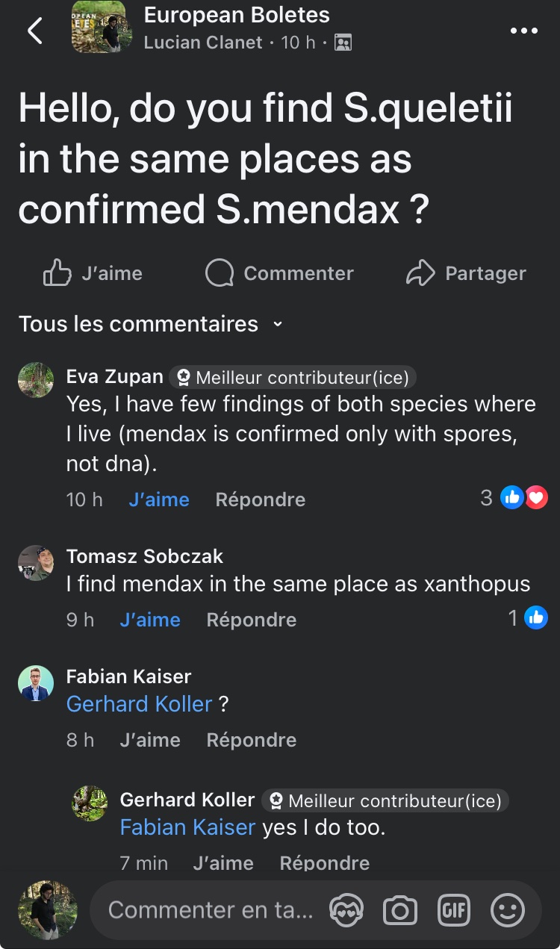The width and height of the screenshot is (560, 949).
Task: Open the camera icon in comment bar
Action: pos(400,910)
